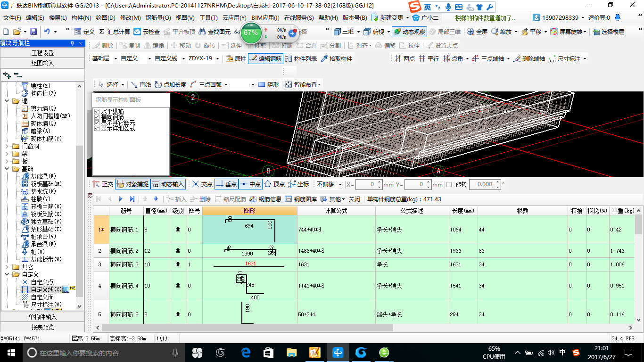644x362 pixels.
Task: Run 汇总计算 summary calculation
Action: [x=115, y=32]
